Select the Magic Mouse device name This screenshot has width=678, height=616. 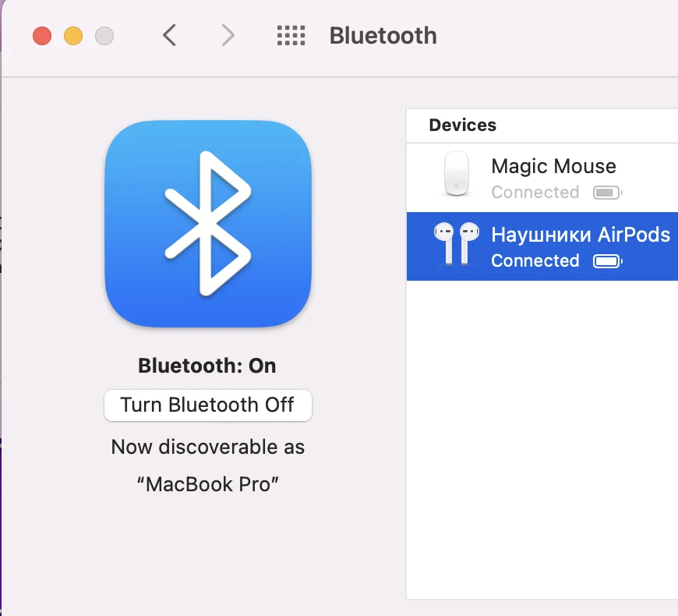coord(553,166)
